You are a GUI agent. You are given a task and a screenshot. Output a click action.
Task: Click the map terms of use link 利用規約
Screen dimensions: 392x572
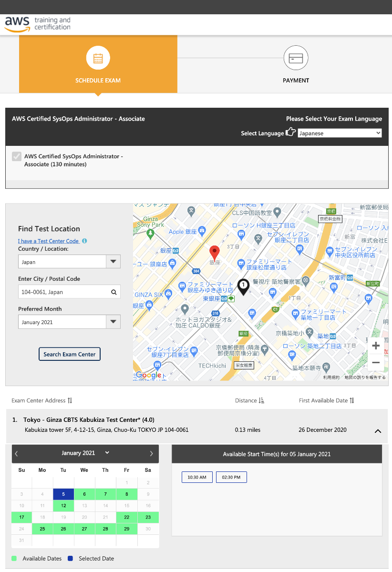point(331,378)
